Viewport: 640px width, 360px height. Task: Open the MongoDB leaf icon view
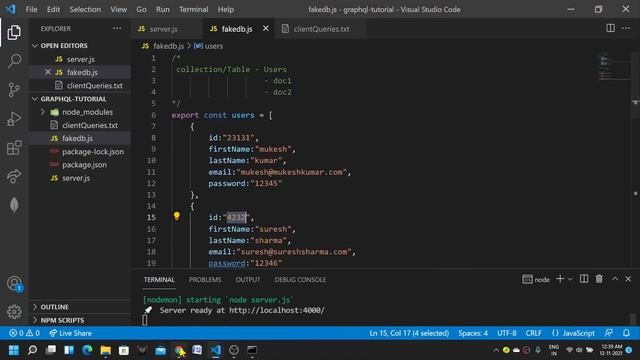[14, 205]
